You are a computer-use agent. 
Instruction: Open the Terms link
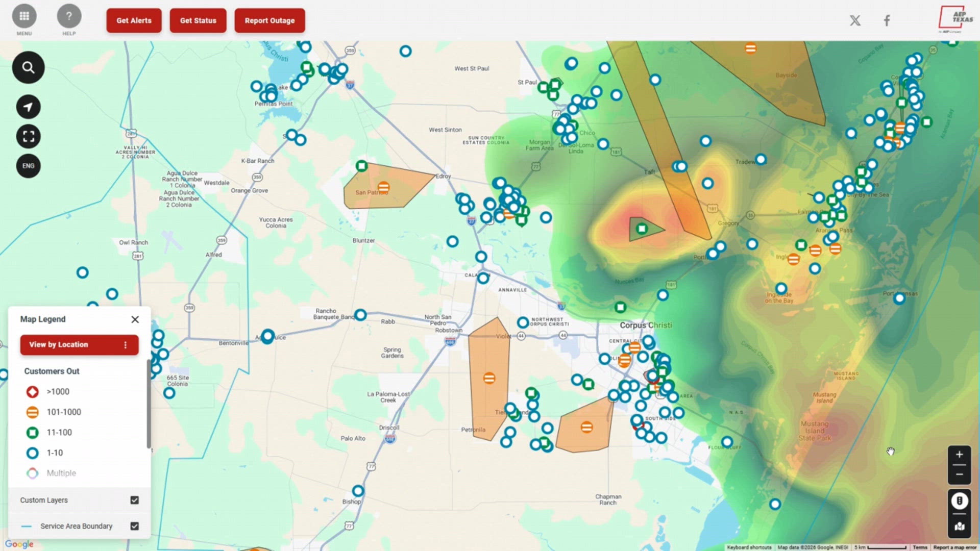[920, 547]
